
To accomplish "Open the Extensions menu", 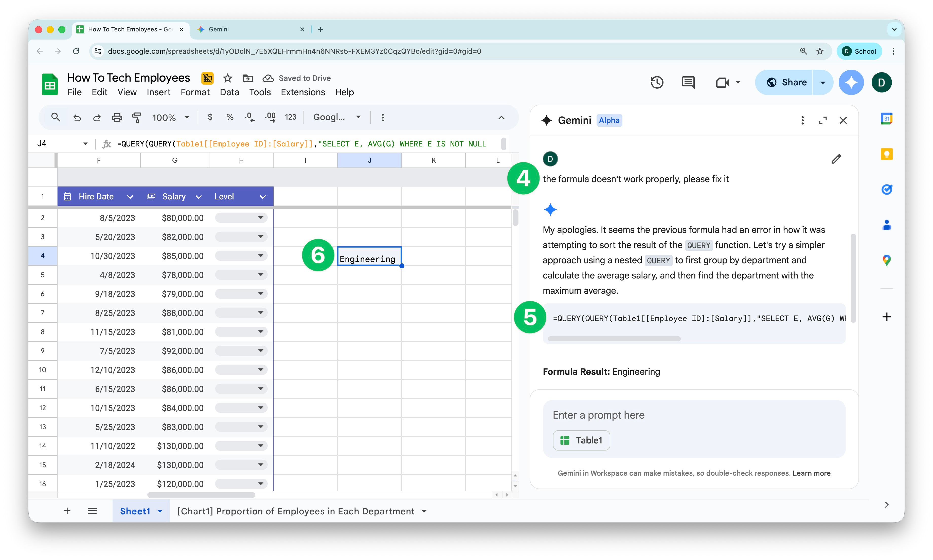I will coord(302,92).
